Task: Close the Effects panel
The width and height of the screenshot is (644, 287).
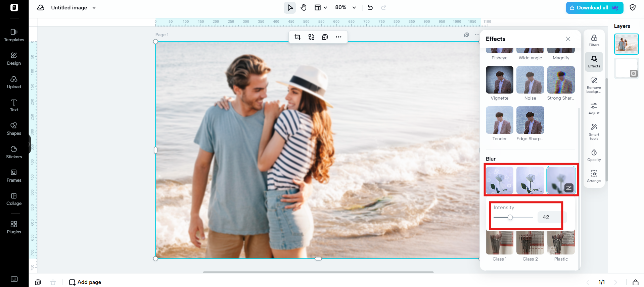Action: pos(568,39)
